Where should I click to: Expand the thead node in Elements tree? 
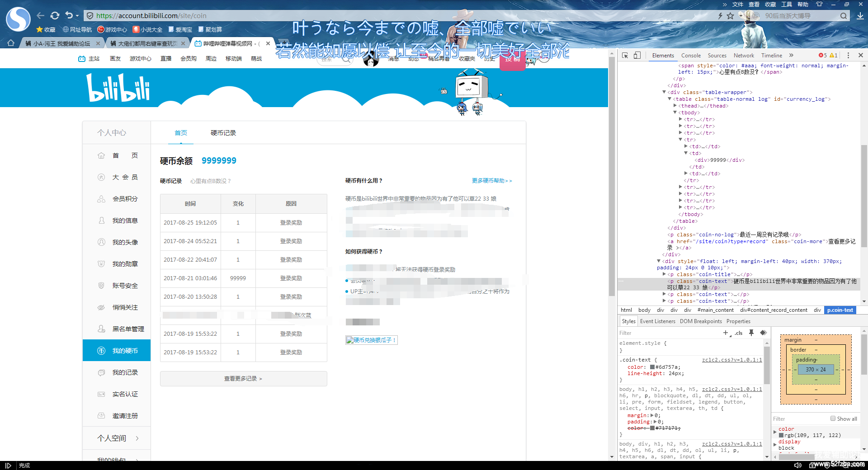point(675,106)
